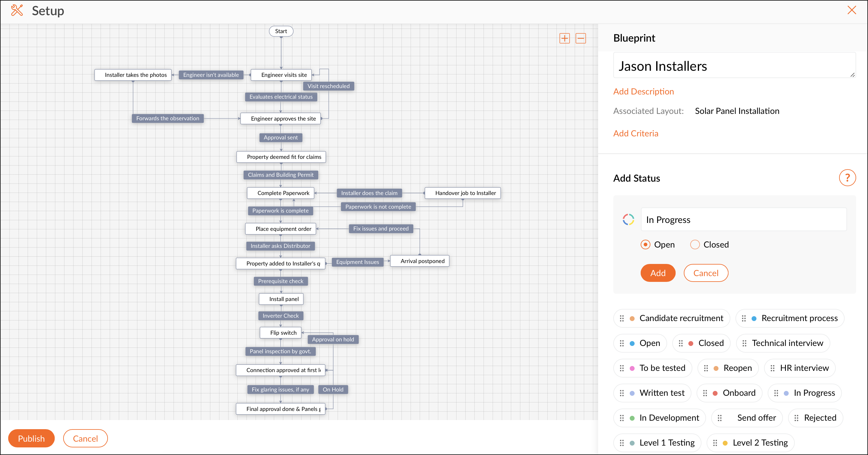Click Add Description link

(643, 92)
